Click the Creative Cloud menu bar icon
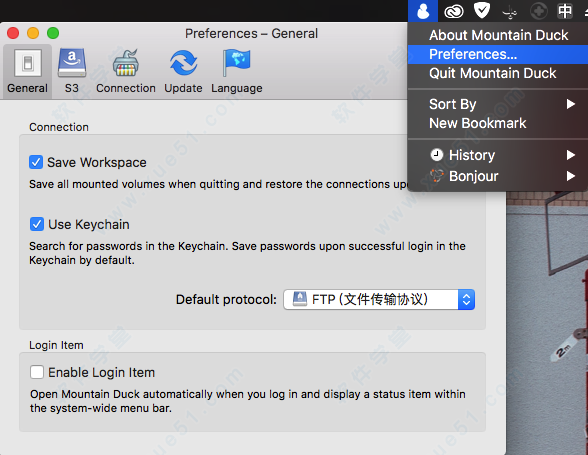 [x=454, y=12]
